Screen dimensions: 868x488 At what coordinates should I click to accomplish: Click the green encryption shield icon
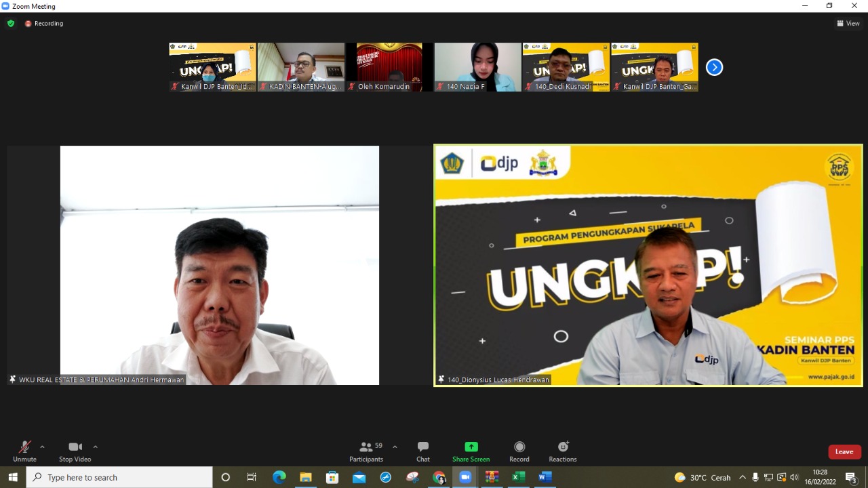(11, 23)
